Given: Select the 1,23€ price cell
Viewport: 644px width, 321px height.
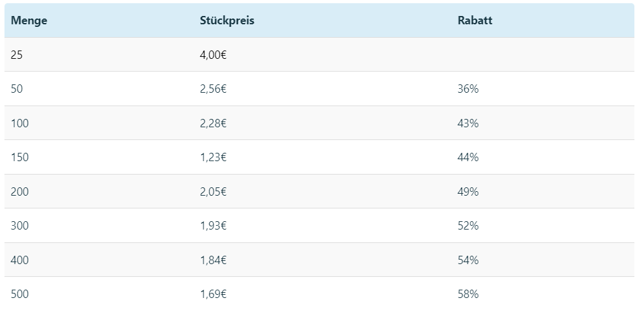Looking at the screenshot, I should click(x=213, y=157).
